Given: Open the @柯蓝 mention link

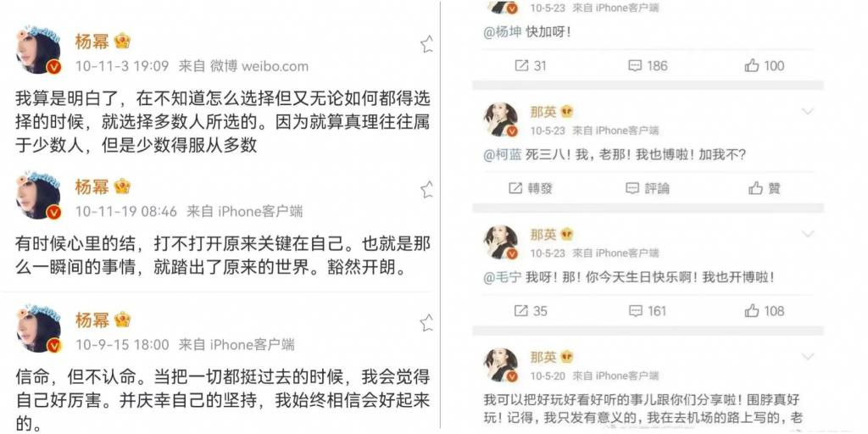Looking at the screenshot, I should tap(503, 155).
